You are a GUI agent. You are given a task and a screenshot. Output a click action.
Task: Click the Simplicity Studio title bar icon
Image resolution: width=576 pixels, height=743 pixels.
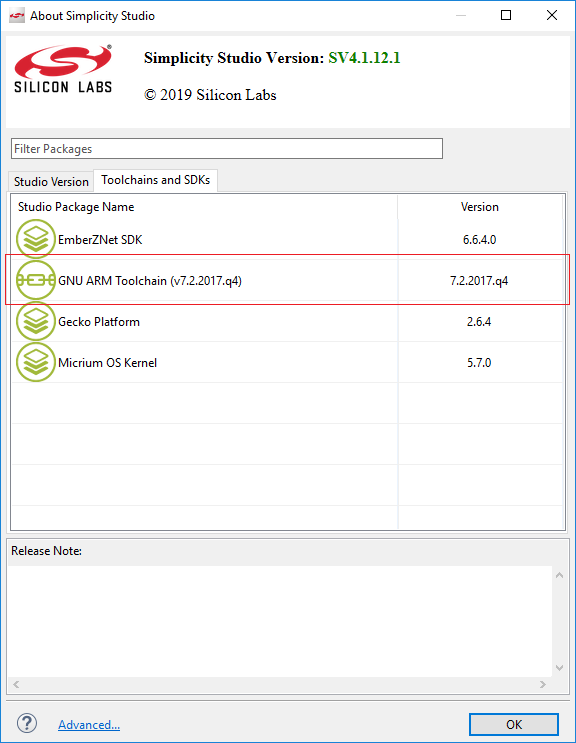click(x=17, y=16)
